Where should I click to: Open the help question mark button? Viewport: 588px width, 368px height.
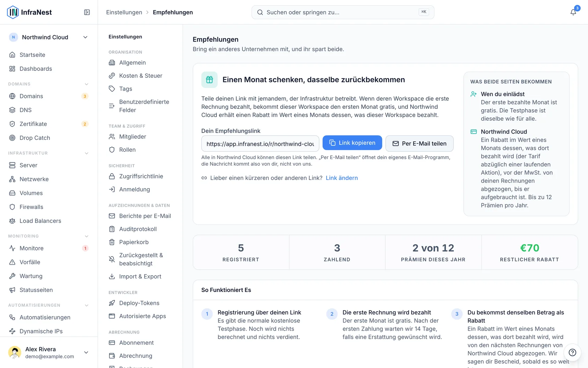(x=572, y=352)
